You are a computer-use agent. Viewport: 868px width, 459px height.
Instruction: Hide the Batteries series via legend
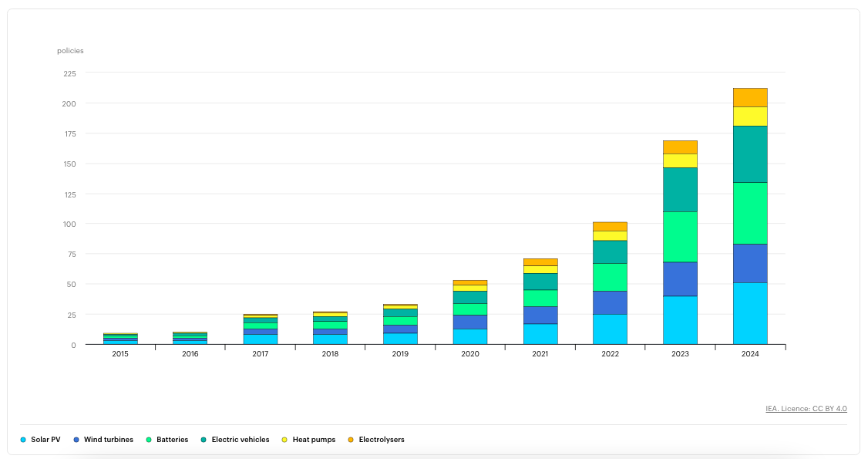[x=167, y=440]
